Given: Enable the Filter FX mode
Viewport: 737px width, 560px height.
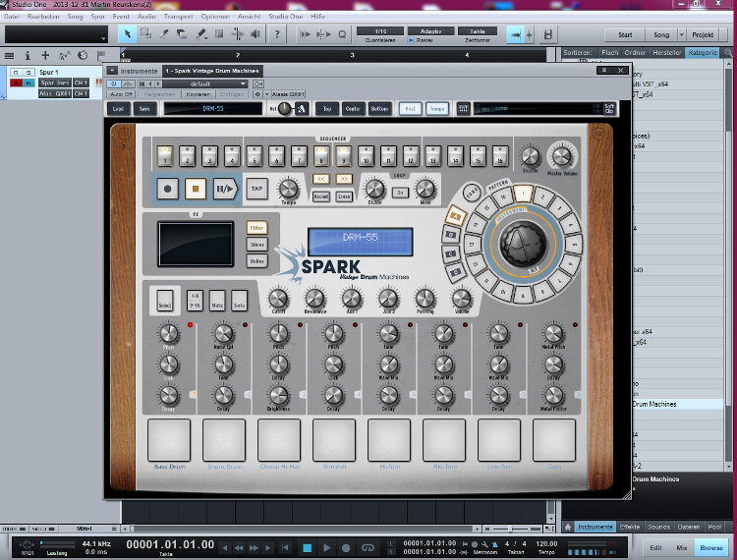Looking at the screenshot, I should coord(256,228).
